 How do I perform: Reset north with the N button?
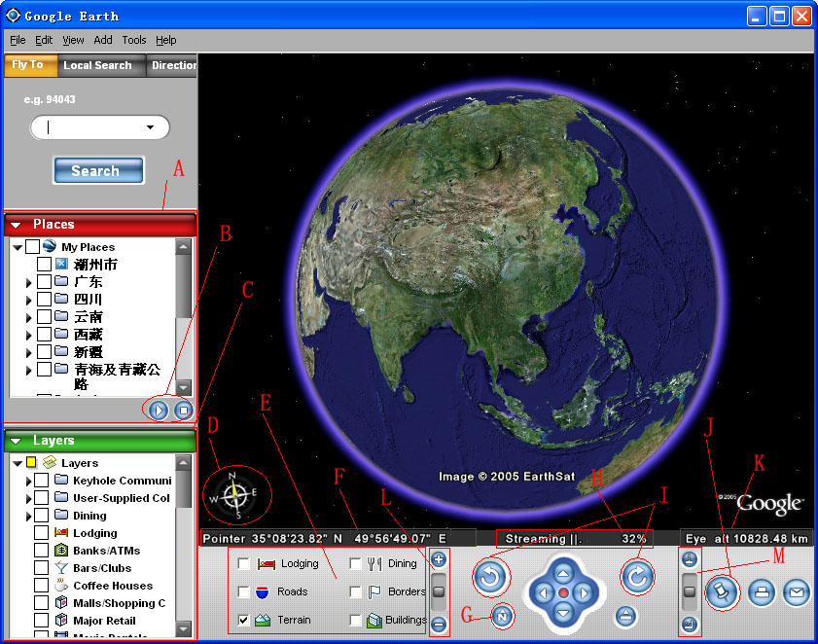click(x=502, y=616)
